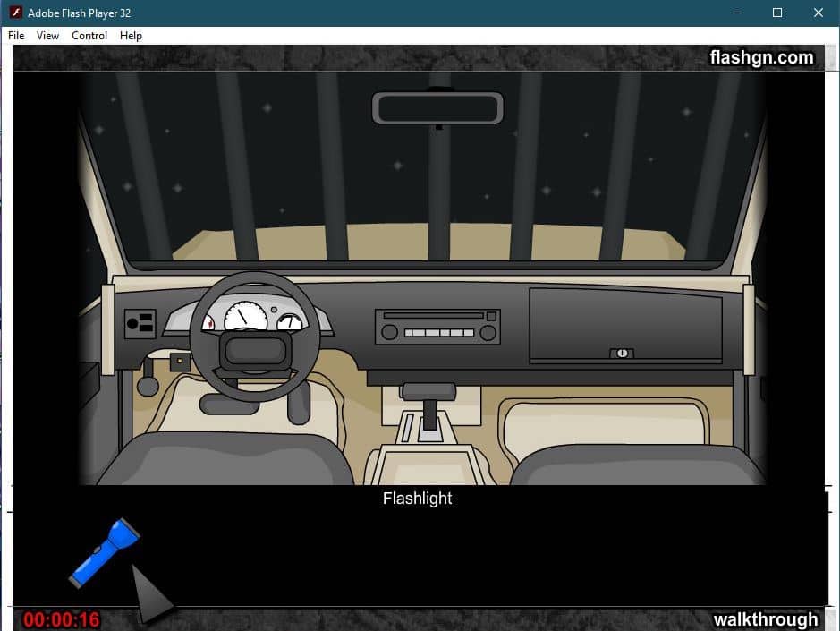Click the center speedometer gauge
The height and width of the screenshot is (631, 840).
[x=245, y=317]
